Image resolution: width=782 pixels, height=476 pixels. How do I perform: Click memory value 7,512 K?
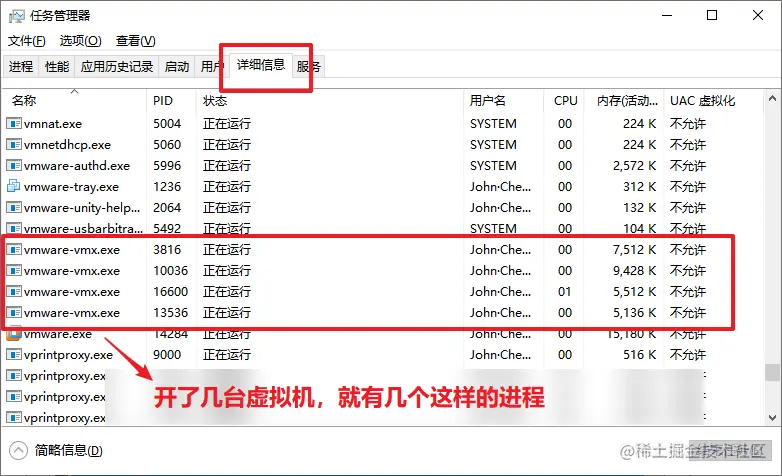pyautogui.click(x=634, y=249)
